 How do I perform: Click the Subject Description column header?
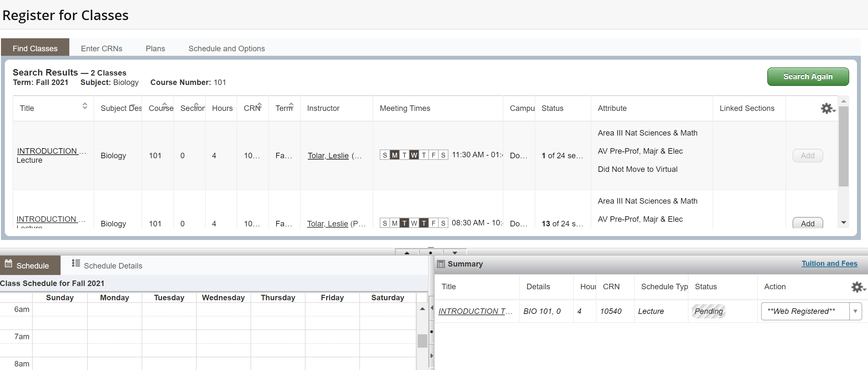point(118,108)
